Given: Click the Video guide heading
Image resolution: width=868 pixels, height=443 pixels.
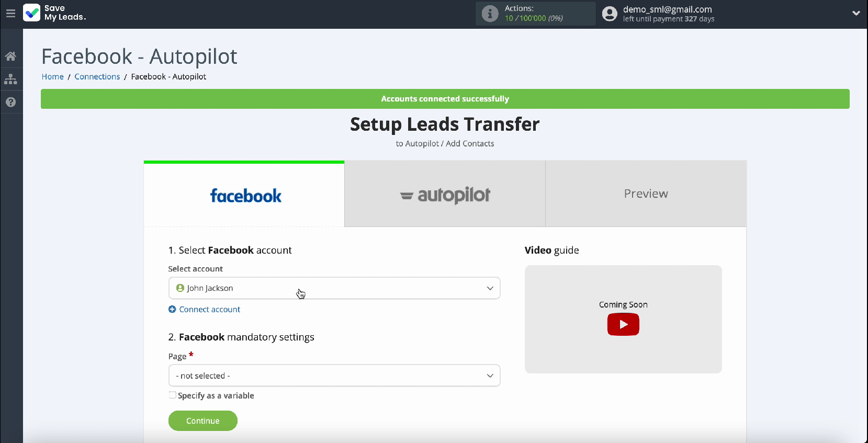Looking at the screenshot, I should [x=552, y=250].
